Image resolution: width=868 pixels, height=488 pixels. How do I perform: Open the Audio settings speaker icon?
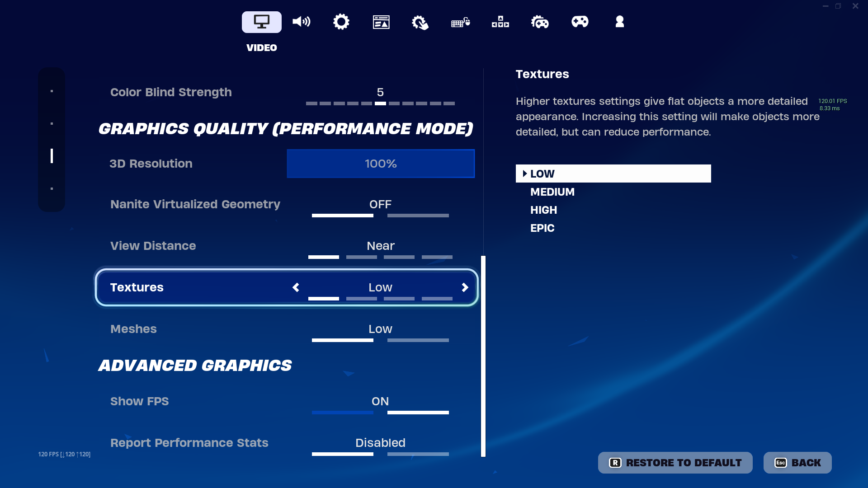point(301,22)
